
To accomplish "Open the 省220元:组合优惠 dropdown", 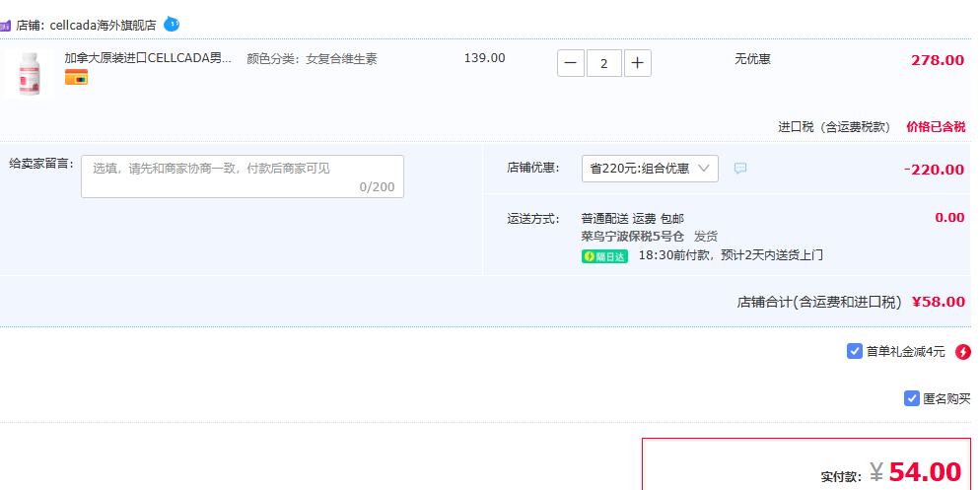I will (x=650, y=169).
